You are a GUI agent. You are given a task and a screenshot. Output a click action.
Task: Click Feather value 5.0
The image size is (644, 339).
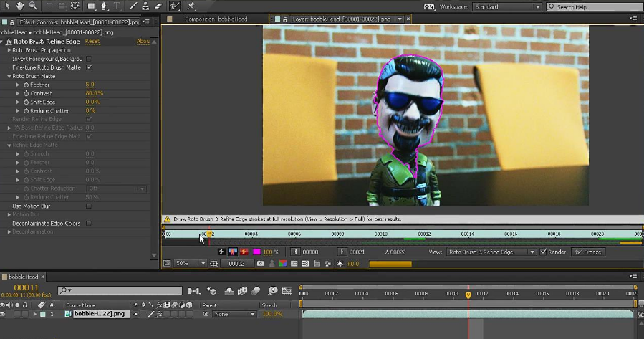[90, 85]
